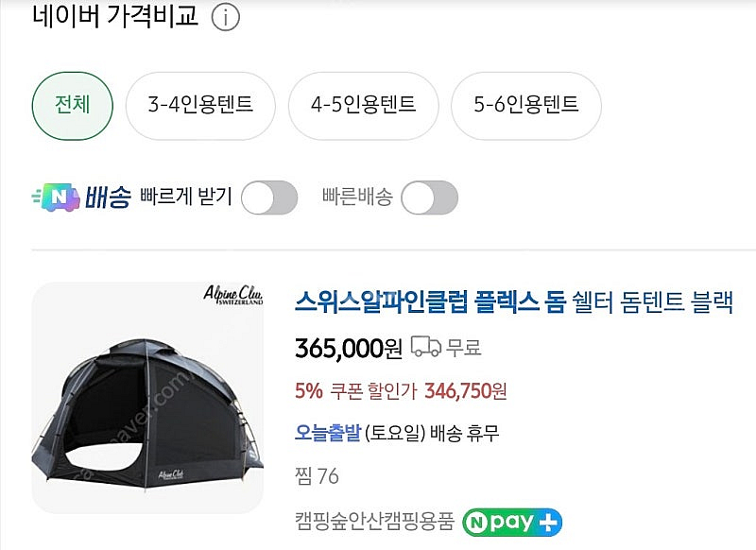Select the 전체 filter tab
Screen dimensions: 756x550
click(73, 104)
